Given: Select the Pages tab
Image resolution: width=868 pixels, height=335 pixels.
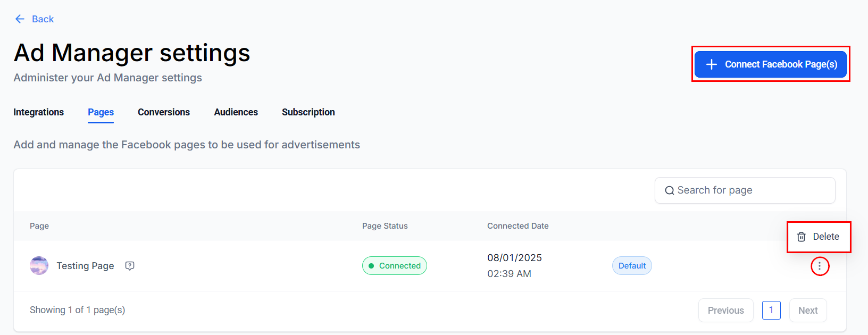Looking at the screenshot, I should click(x=101, y=112).
